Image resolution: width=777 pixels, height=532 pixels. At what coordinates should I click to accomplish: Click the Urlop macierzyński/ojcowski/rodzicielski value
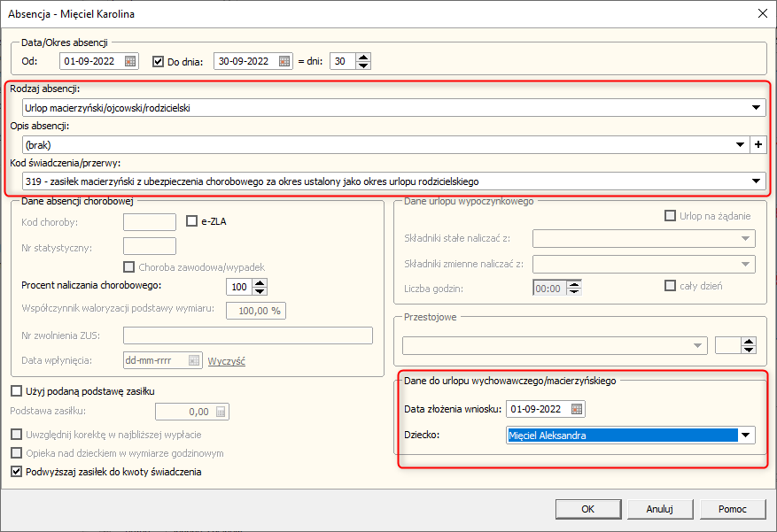(107, 108)
